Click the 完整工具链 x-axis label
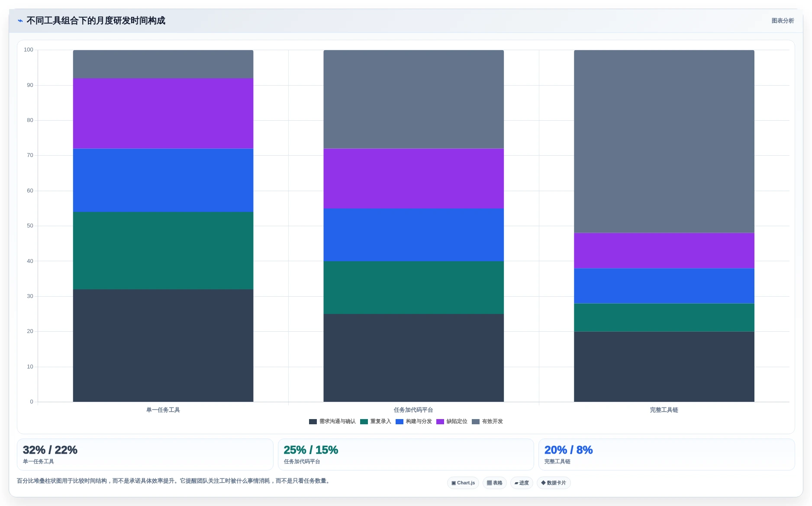The height and width of the screenshot is (506, 812). tap(664, 410)
